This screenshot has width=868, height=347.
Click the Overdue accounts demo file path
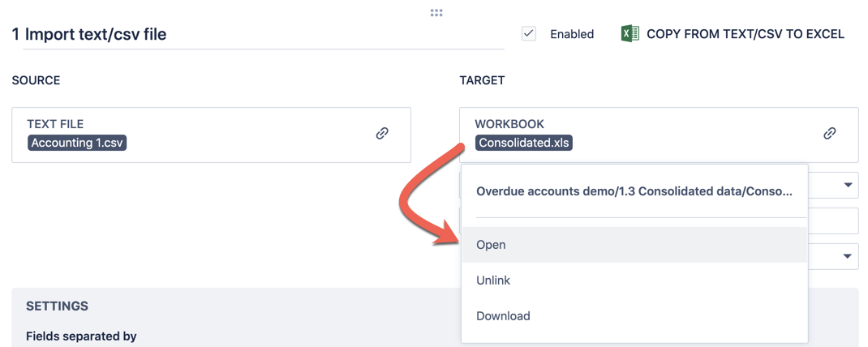(x=634, y=192)
